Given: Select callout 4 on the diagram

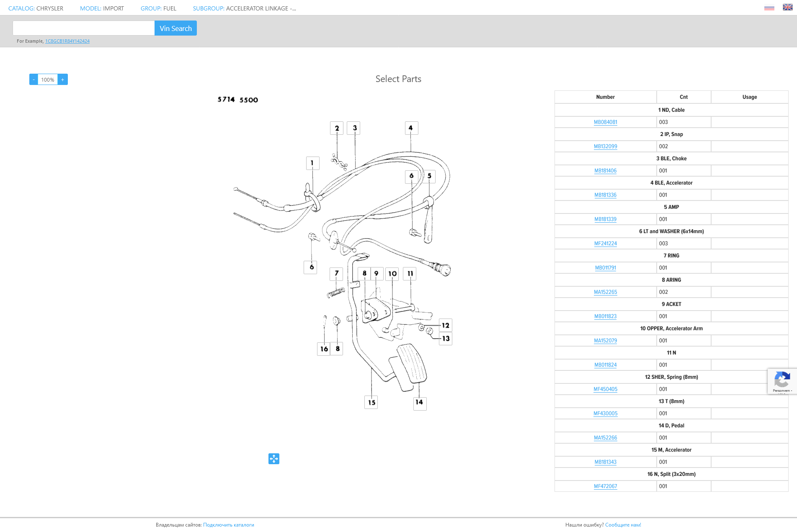Looking at the screenshot, I should pos(411,128).
